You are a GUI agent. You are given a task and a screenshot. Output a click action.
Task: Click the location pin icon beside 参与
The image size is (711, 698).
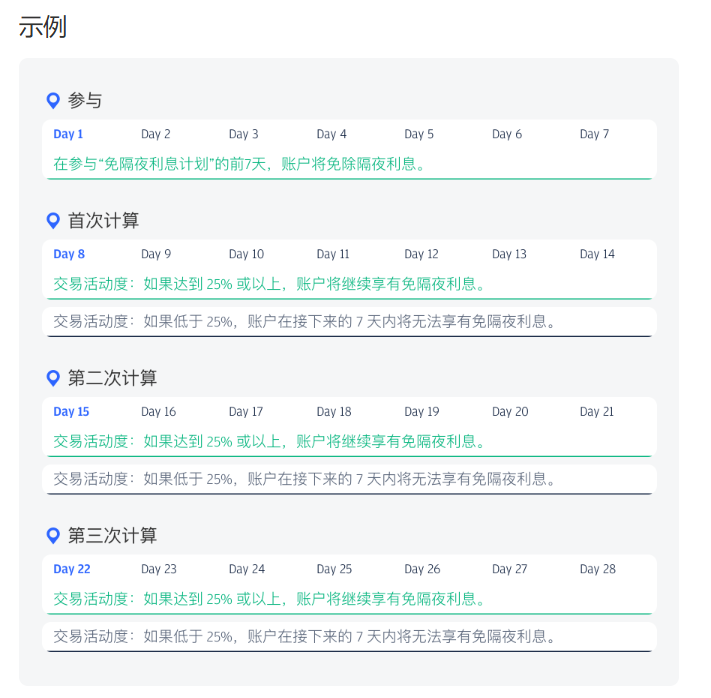pyautogui.click(x=54, y=100)
